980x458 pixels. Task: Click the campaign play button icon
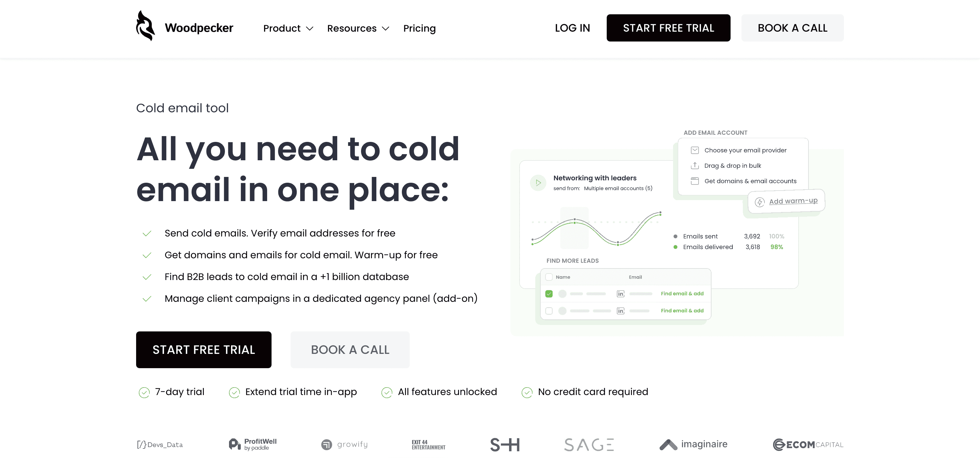538,182
